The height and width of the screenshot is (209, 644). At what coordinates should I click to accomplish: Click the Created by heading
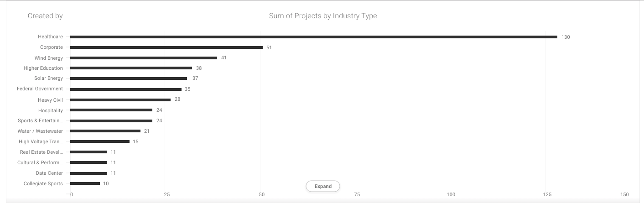pyautogui.click(x=45, y=16)
